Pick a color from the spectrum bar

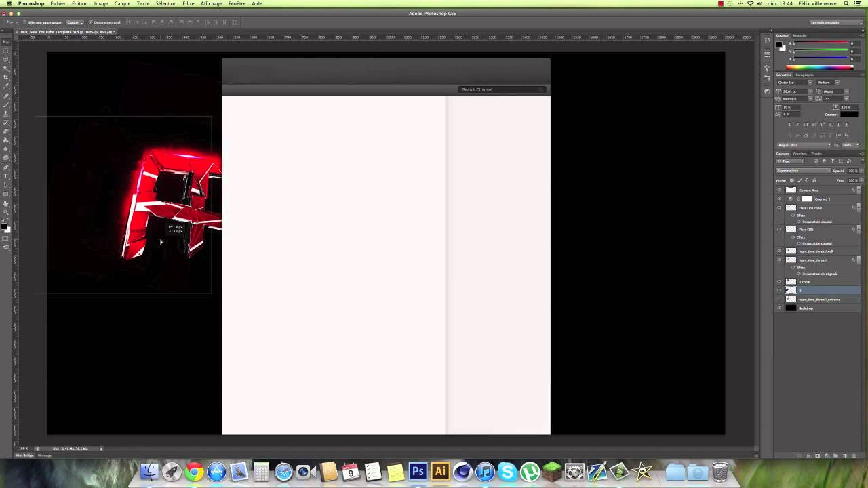(819, 67)
